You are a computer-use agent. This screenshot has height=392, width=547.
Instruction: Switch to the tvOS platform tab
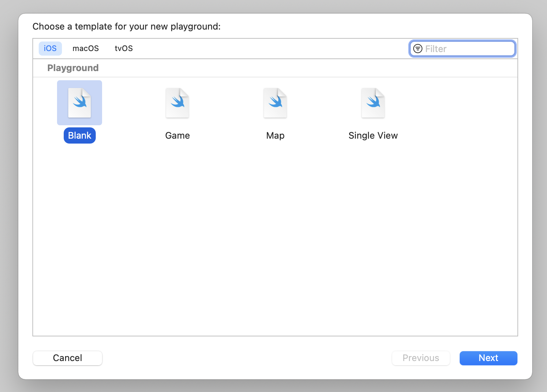(x=124, y=49)
